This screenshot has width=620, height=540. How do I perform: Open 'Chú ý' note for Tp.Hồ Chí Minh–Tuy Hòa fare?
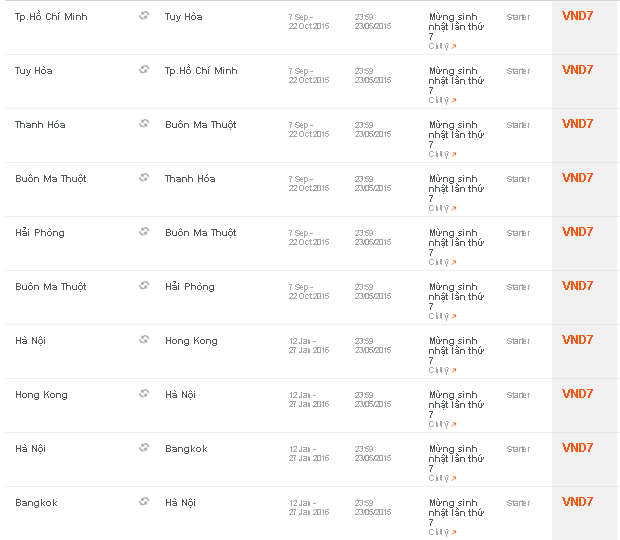click(442, 46)
